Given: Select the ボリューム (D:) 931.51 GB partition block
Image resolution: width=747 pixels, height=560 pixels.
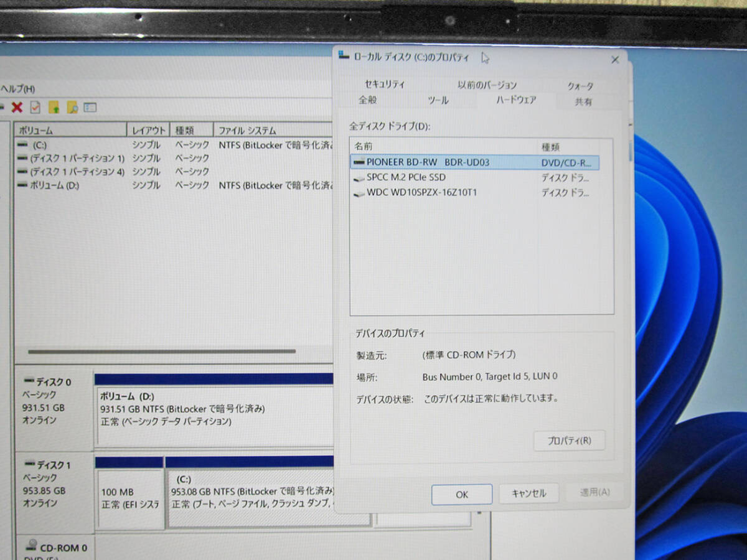Looking at the screenshot, I should [214, 416].
